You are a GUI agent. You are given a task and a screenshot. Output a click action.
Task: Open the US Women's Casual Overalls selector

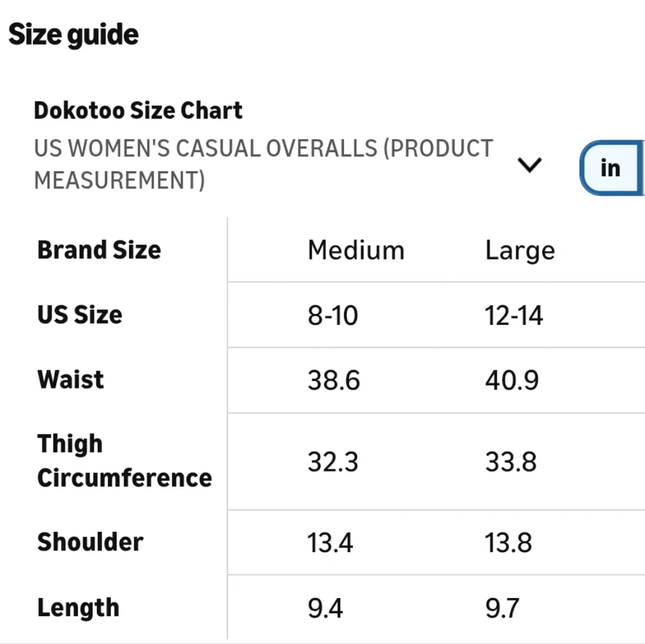[263, 164]
